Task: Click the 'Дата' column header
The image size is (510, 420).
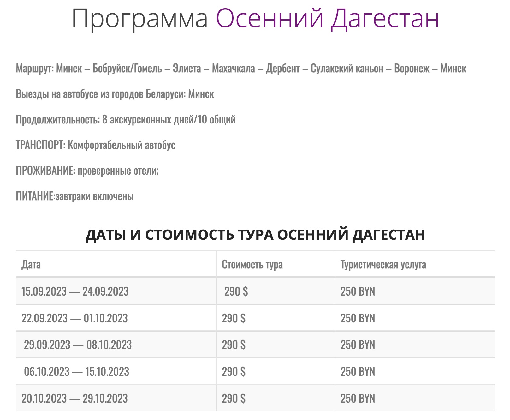Action: point(31,265)
